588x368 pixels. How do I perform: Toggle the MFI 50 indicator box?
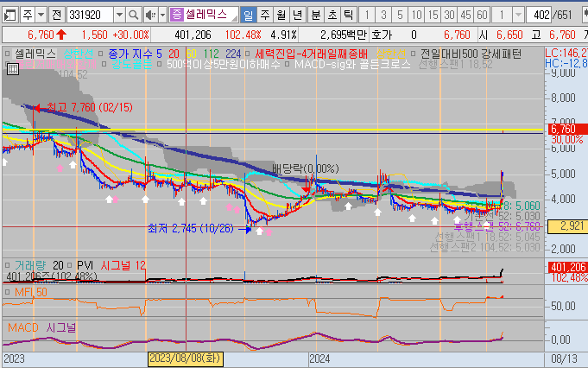[x=7, y=292]
